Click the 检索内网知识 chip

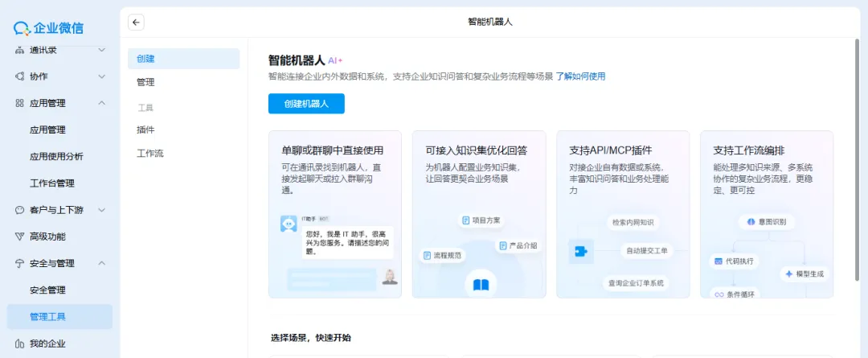click(x=633, y=222)
